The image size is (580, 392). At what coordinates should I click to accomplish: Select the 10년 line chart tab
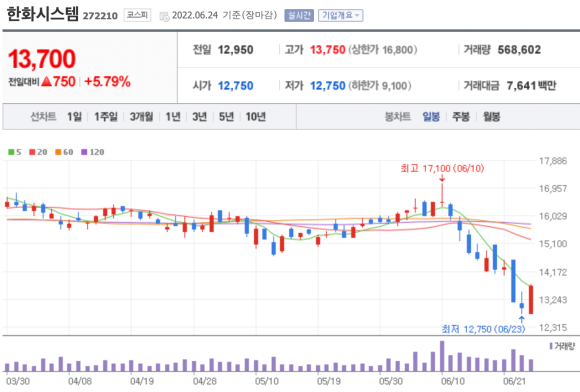point(256,117)
